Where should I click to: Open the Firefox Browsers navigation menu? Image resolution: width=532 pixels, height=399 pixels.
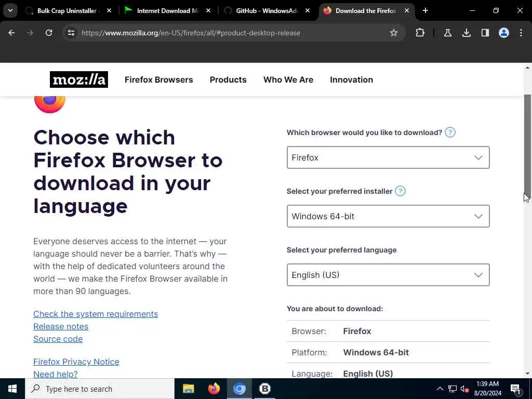click(x=159, y=79)
